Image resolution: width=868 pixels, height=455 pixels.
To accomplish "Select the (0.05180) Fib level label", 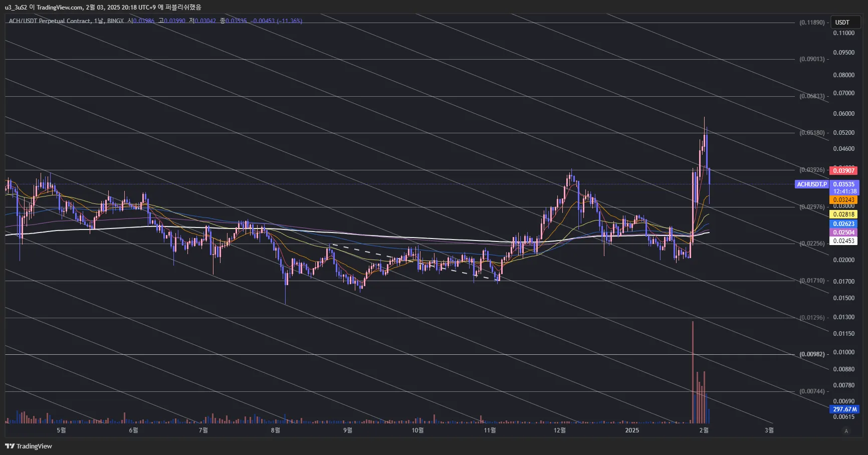I will [812, 133].
